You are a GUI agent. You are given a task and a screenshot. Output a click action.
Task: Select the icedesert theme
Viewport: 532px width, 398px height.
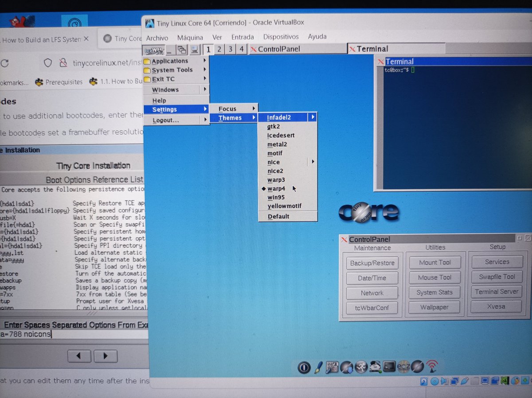[287, 135]
